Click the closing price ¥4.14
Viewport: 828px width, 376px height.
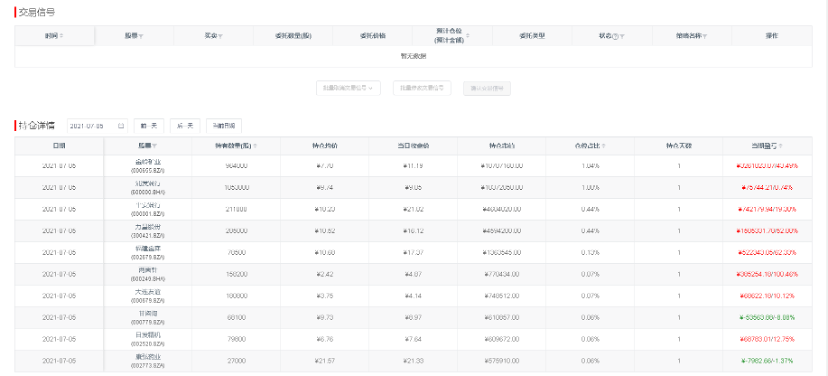[413, 296]
